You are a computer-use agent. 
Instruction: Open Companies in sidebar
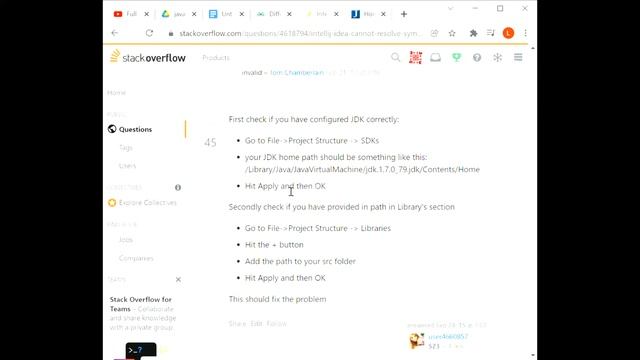click(x=136, y=258)
